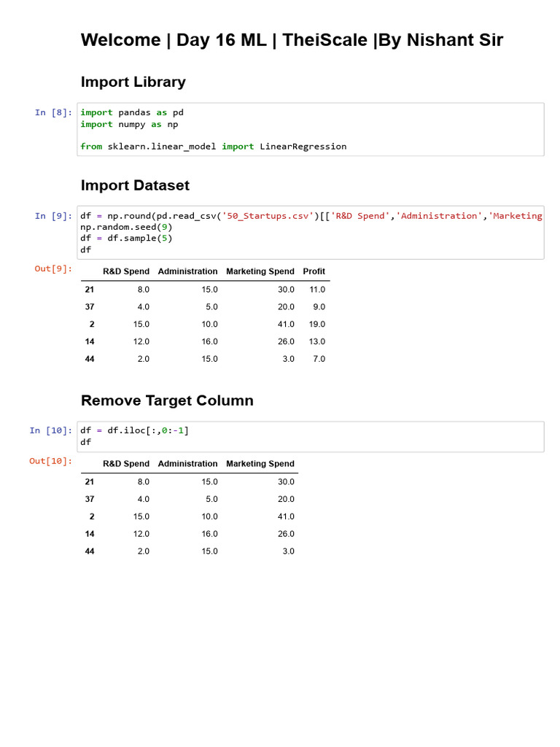Screen dimensions: 560x747
Task: Click the In [8] code cell with imports
Action: (x=311, y=129)
